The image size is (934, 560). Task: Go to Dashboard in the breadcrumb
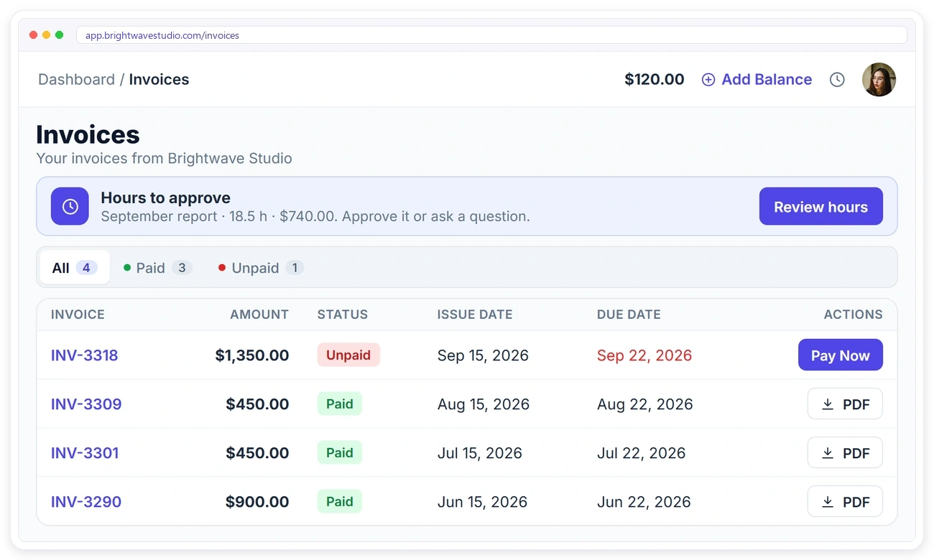click(x=76, y=80)
